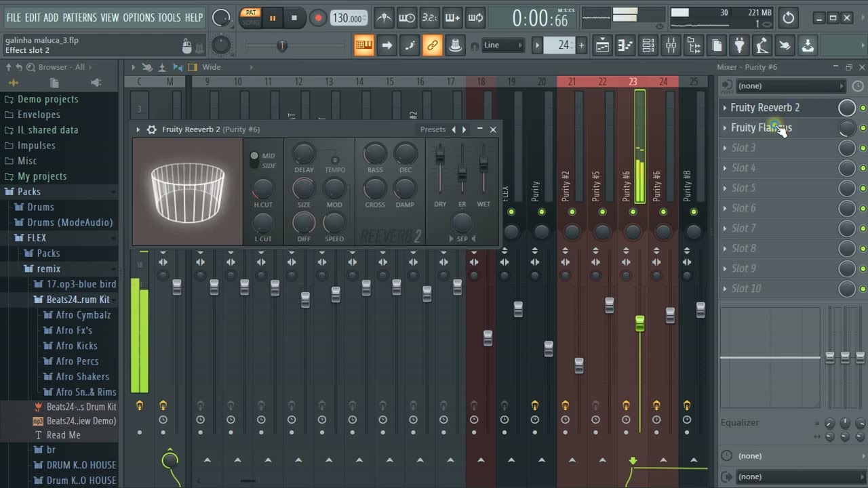
Task: Open the mixer view Wide layout menu
Action: (x=212, y=67)
